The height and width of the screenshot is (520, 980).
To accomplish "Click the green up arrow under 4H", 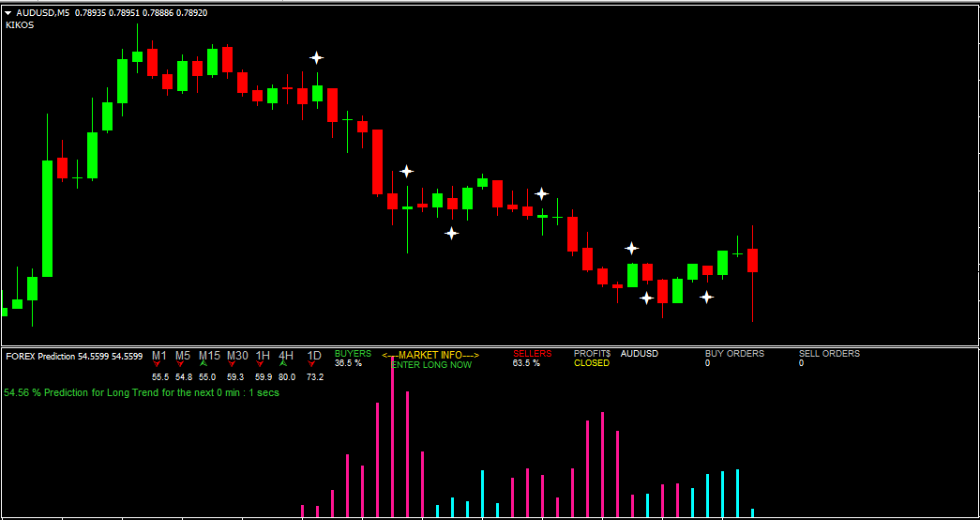I will click(284, 364).
